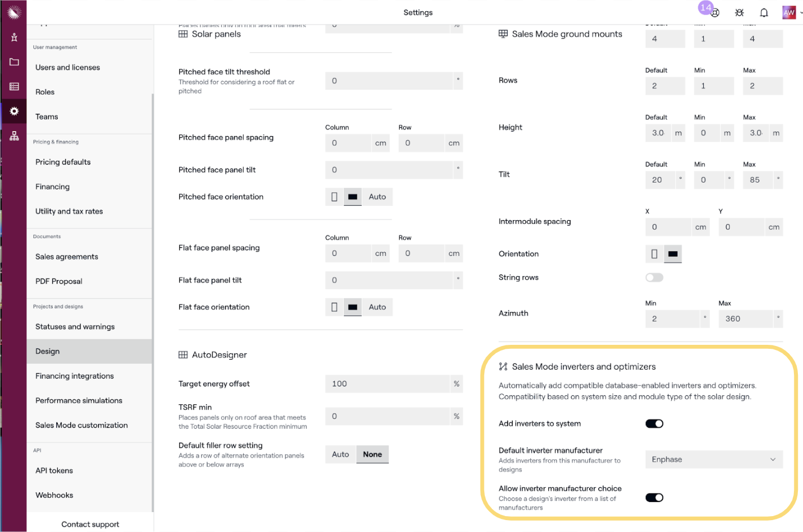Open the Default inverter manufacturer dropdown

tap(713, 459)
